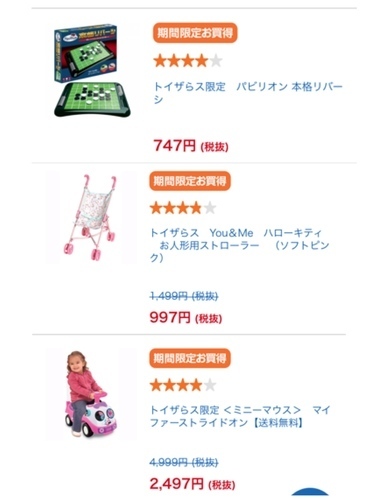Click 期間限定お買得 badge on stroller item

(190, 181)
